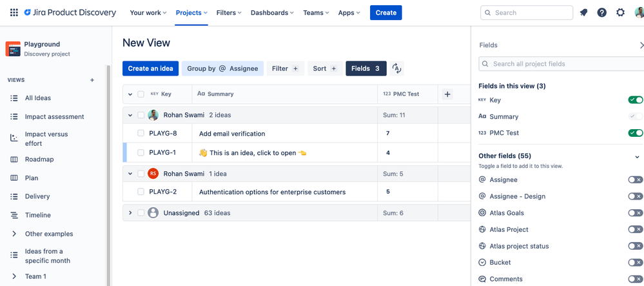Collapse the Other fields section
This screenshot has height=286, width=644.
pyautogui.click(x=638, y=156)
